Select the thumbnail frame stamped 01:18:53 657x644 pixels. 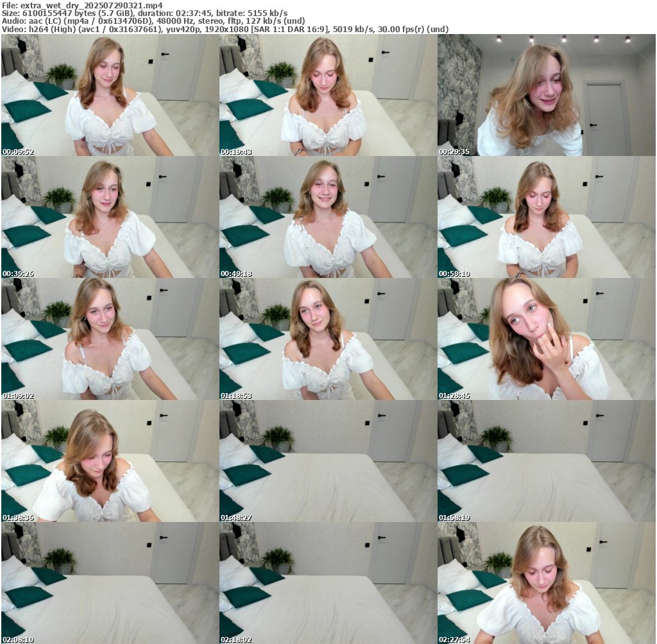[328, 339]
